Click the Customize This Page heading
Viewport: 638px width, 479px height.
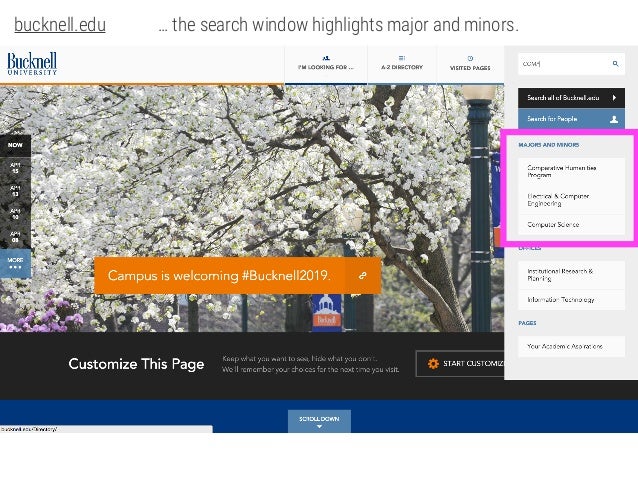[x=136, y=364]
